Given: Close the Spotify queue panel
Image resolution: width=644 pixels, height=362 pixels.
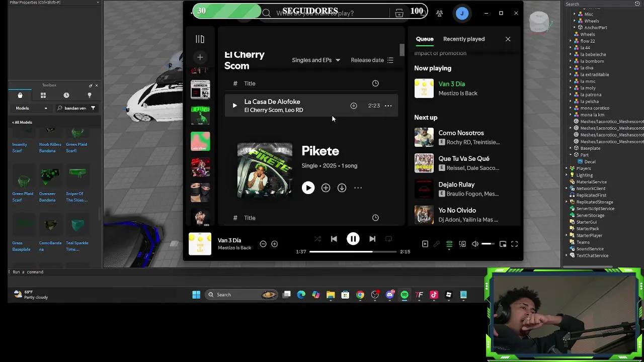Looking at the screenshot, I should (508, 39).
